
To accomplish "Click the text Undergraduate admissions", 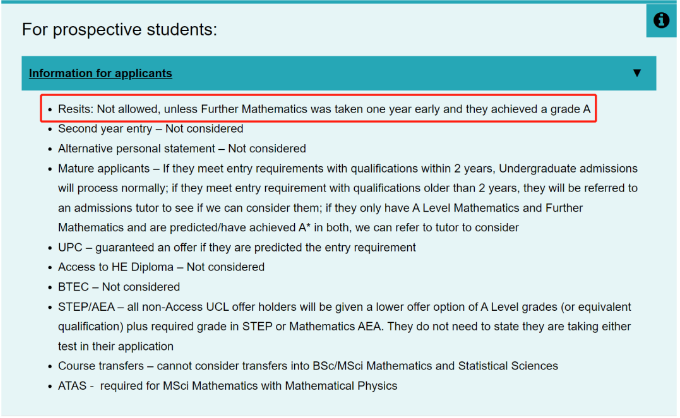I will (x=568, y=168).
